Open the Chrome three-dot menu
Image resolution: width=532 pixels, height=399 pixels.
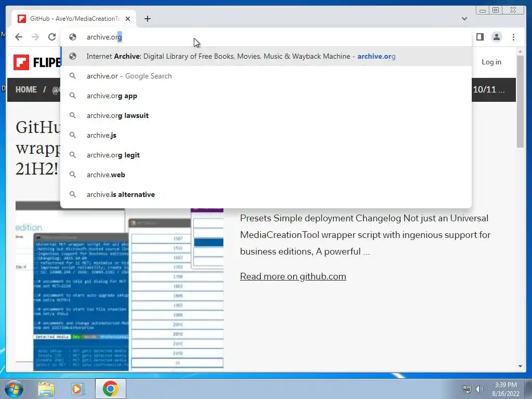[513, 37]
